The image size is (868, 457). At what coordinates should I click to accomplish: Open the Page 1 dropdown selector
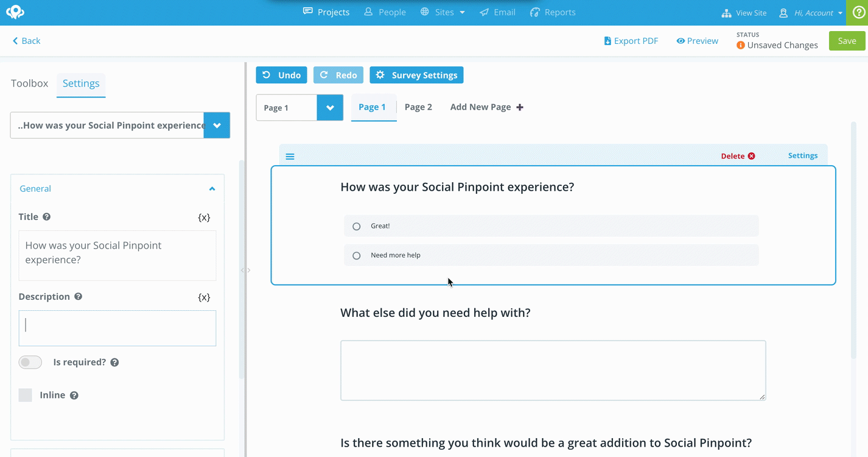pos(330,108)
